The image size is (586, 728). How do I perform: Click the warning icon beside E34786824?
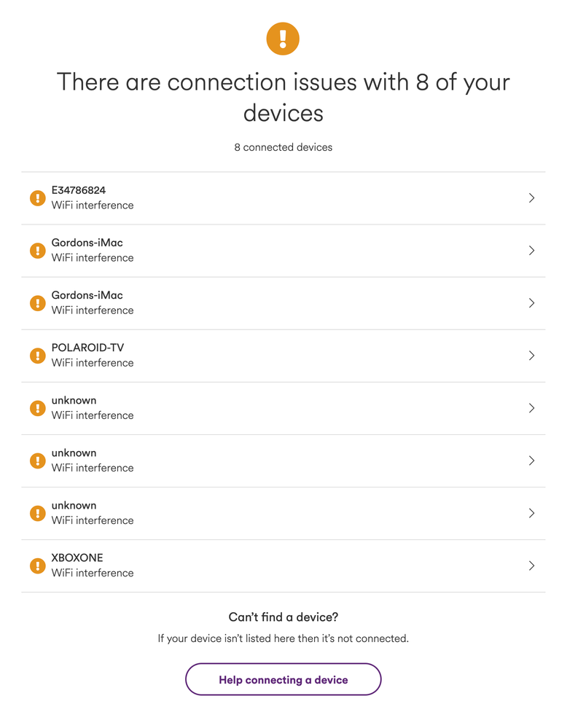(38, 198)
